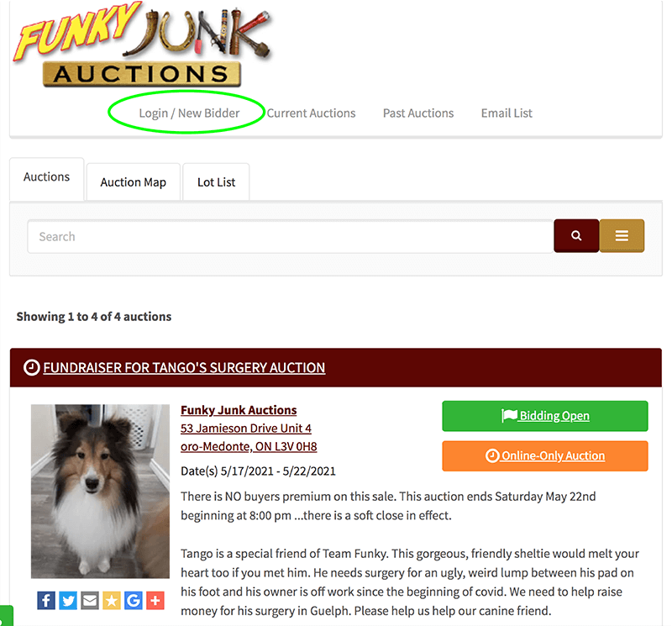The image size is (672, 626).
Task: Click the Funky Junk Auctions logo
Action: point(142,45)
